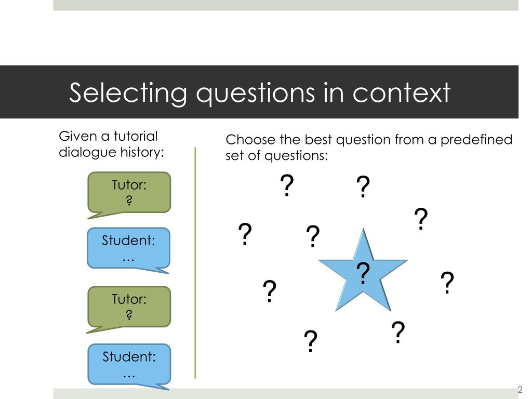
Task: Click the upper-right question mark in the top row
Action: coord(363,187)
